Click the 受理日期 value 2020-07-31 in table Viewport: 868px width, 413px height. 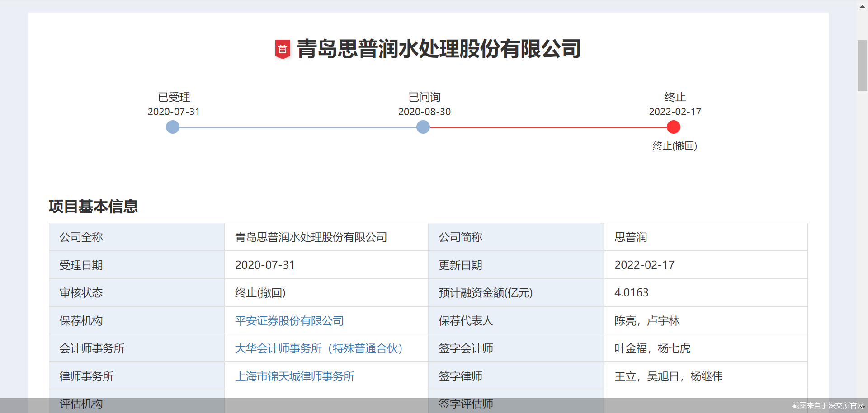click(x=265, y=265)
